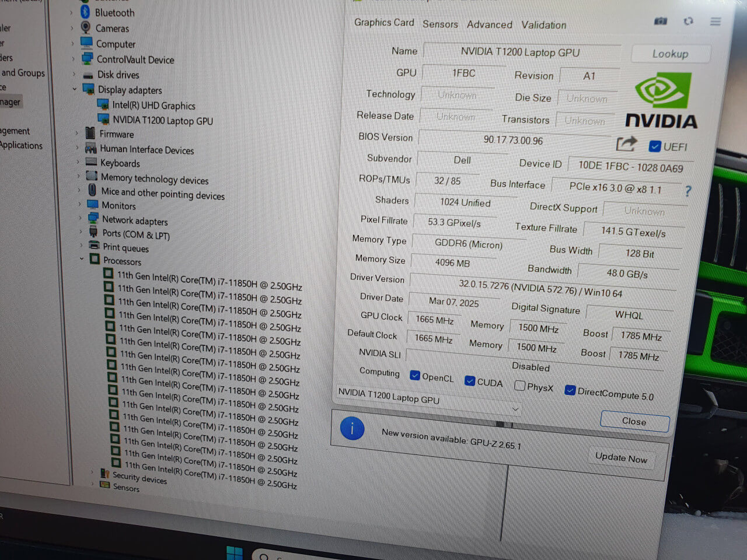Click the Update Now button
Viewport: 747px width, 560px height.
[621, 458]
